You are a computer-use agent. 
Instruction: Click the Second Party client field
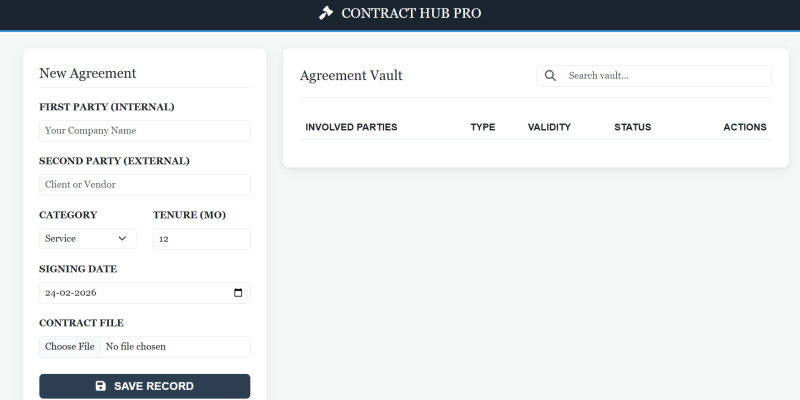pos(144,185)
